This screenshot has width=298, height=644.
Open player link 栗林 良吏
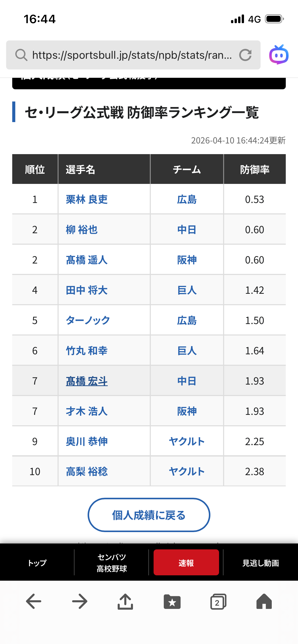(87, 199)
